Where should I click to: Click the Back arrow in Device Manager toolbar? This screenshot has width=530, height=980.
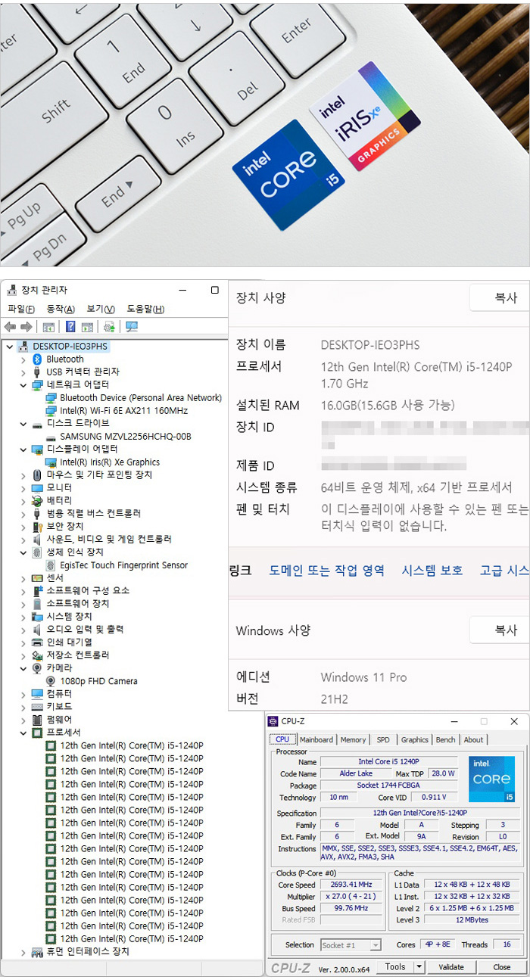[10, 327]
